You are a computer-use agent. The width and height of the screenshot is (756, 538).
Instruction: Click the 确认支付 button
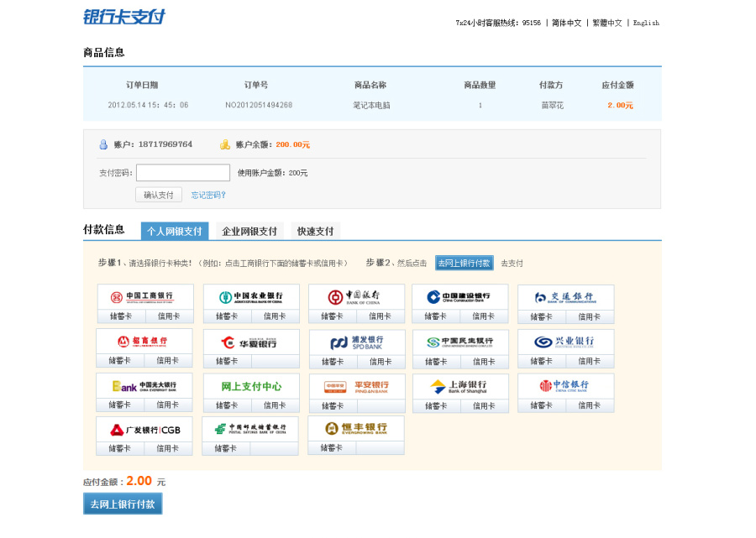click(x=158, y=194)
